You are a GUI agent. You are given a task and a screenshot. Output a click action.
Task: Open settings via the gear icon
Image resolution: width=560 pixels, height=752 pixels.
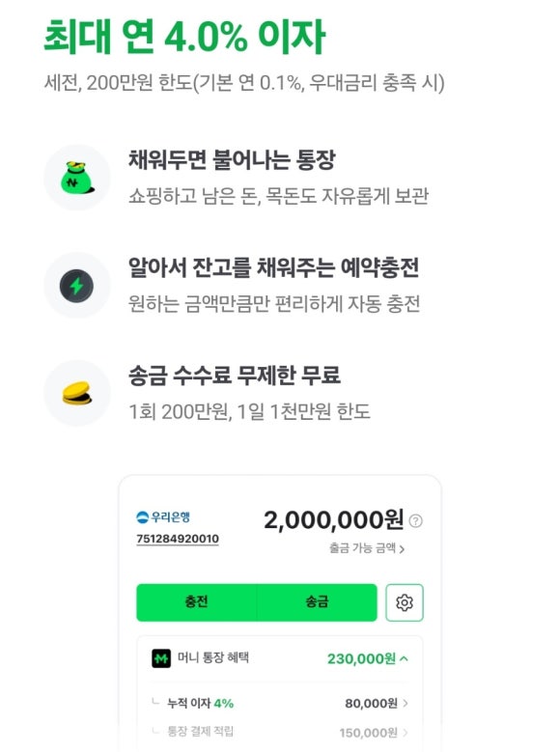pos(404,602)
